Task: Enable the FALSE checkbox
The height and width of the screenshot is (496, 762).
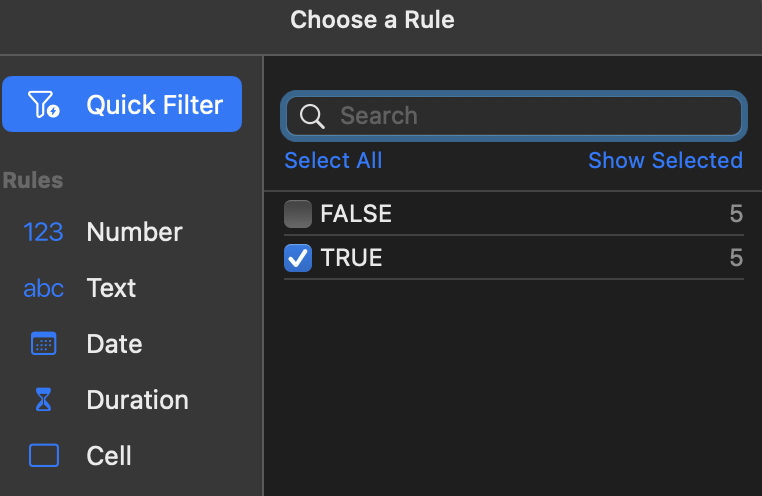Action: click(x=298, y=214)
